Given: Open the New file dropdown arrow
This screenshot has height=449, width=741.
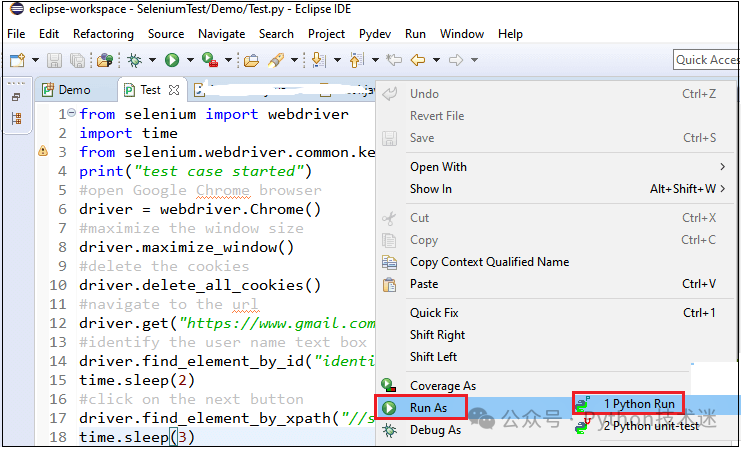Looking at the screenshot, I should coord(35,60).
